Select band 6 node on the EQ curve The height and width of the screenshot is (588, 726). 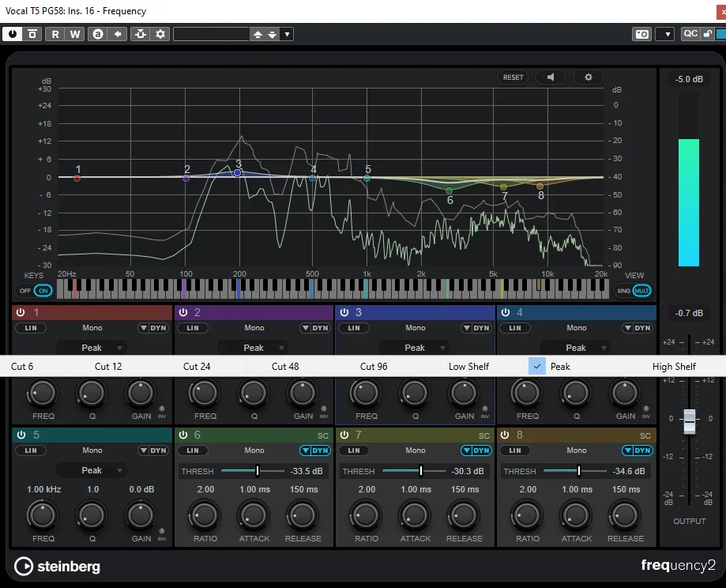(x=449, y=190)
